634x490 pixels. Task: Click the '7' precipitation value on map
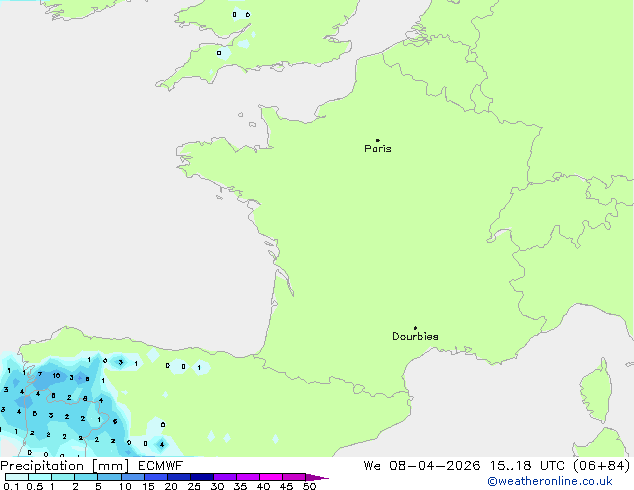coord(40,374)
